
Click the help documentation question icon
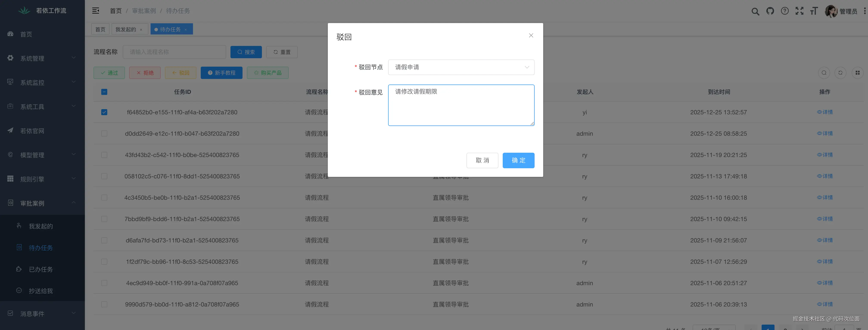785,11
